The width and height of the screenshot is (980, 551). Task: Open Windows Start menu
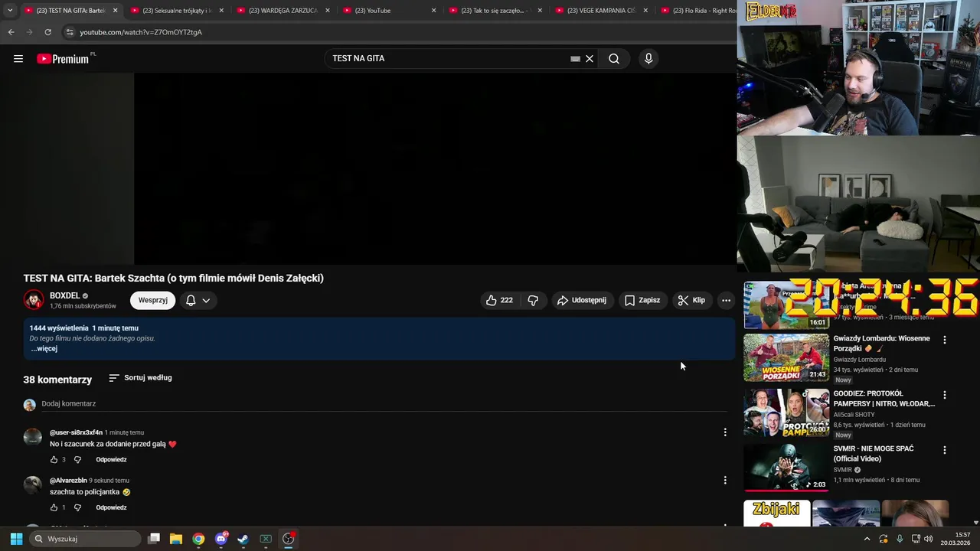point(16,539)
